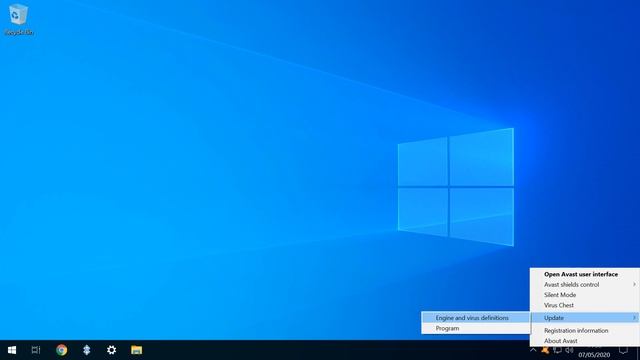Open Task View in the taskbar
This screenshot has height=360, width=640.
[x=36, y=350]
